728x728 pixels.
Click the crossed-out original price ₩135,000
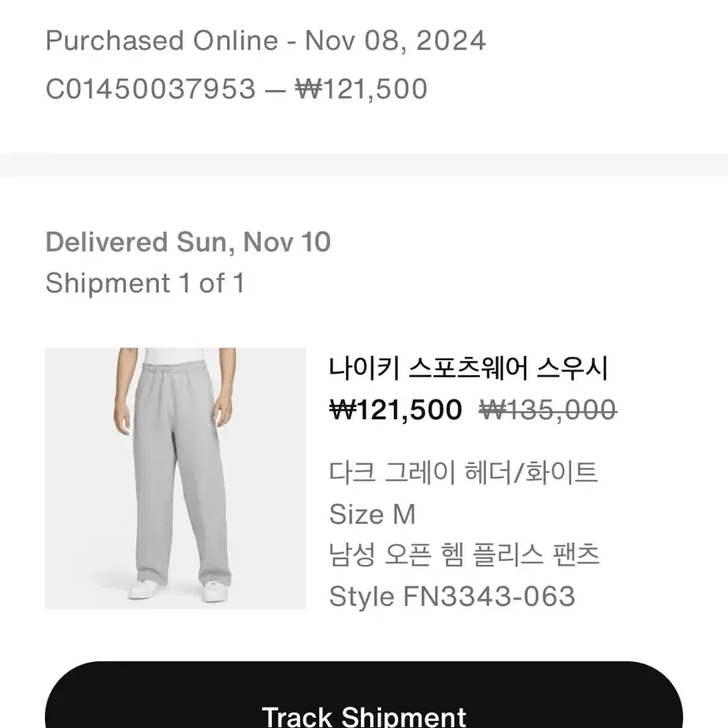coord(548,410)
